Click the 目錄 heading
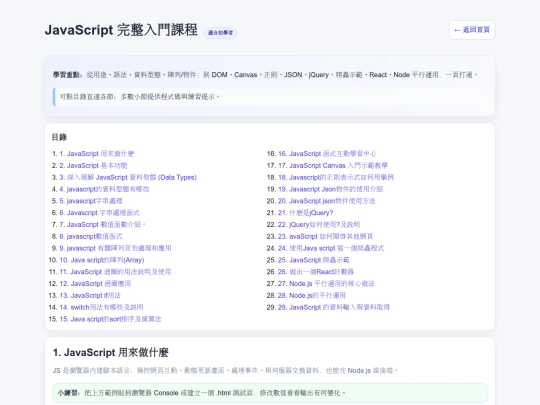This screenshot has height=405, width=540. (x=59, y=137)
